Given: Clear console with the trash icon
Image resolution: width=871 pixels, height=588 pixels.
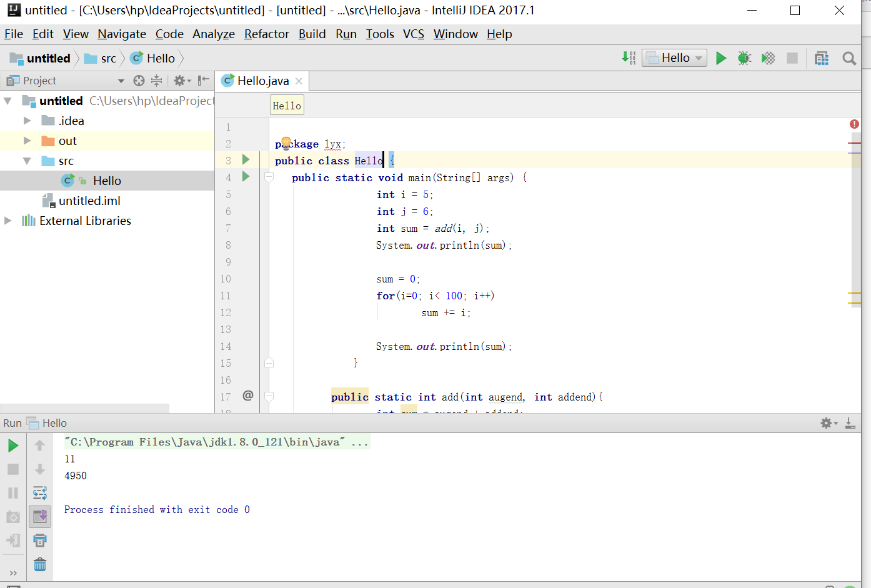Looking at the screenshot, I should point(39,565).
